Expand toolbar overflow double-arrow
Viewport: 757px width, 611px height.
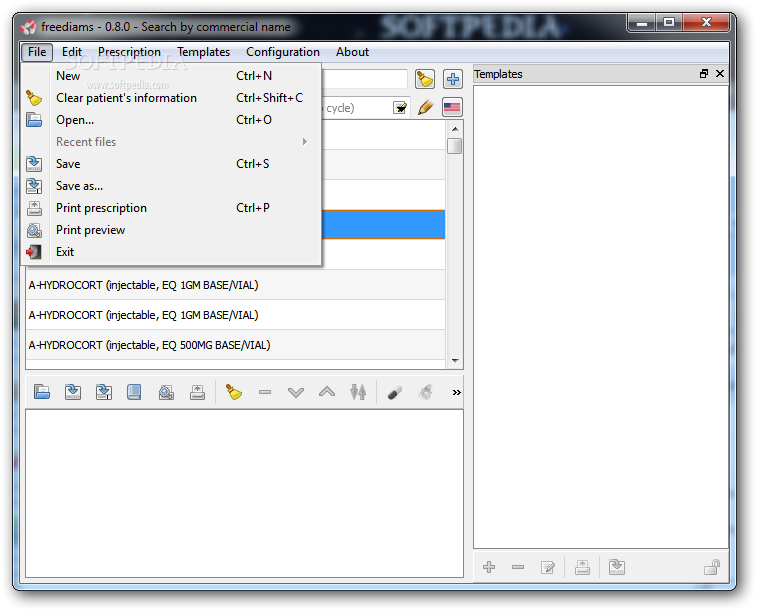(x=456, y=392)
